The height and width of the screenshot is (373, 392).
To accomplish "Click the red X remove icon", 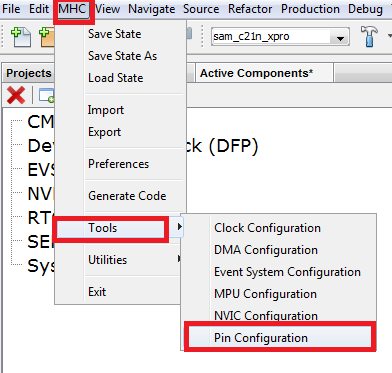I will (16, 95).
